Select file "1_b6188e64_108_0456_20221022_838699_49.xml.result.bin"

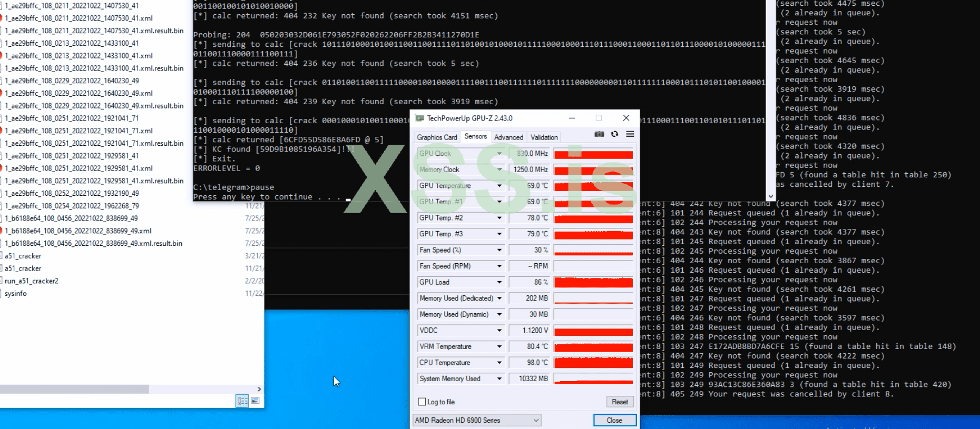coord(93,244)
